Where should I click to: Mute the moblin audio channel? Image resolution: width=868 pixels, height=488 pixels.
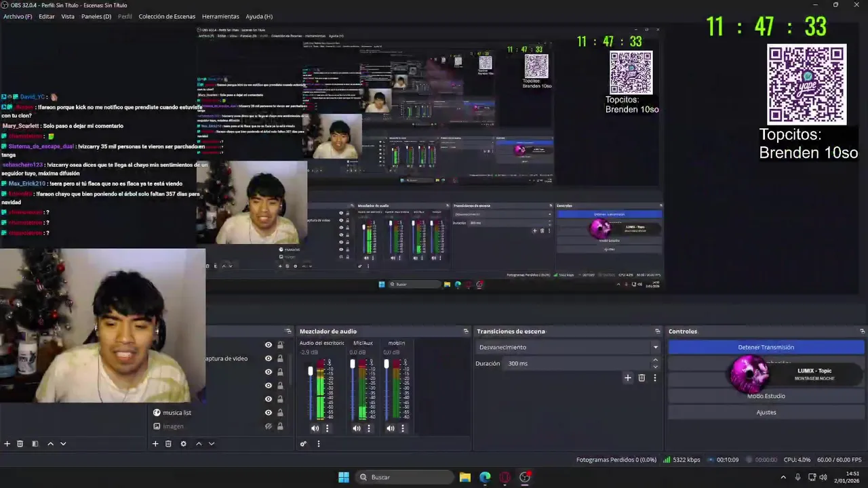[391, 428]
